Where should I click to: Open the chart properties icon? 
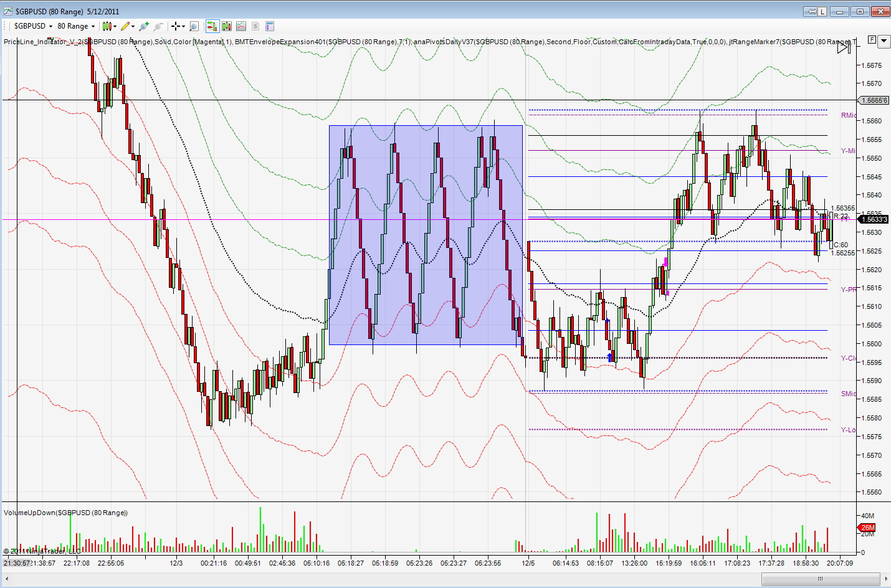[x=270, y=26]
